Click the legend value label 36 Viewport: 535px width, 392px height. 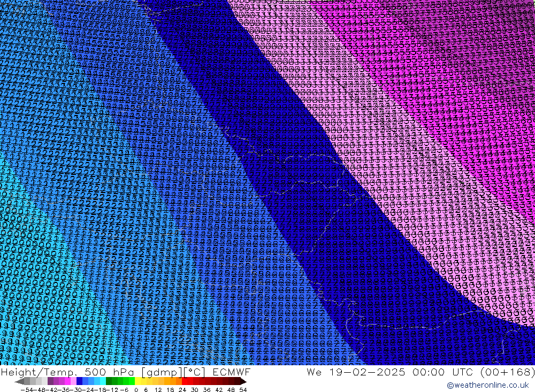point(207,390)
